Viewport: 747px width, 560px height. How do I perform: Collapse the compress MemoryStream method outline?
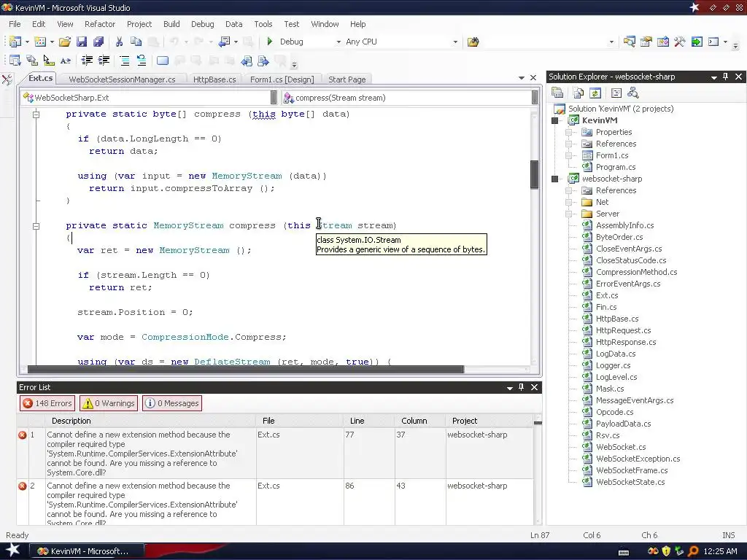[x=36, y=226]
